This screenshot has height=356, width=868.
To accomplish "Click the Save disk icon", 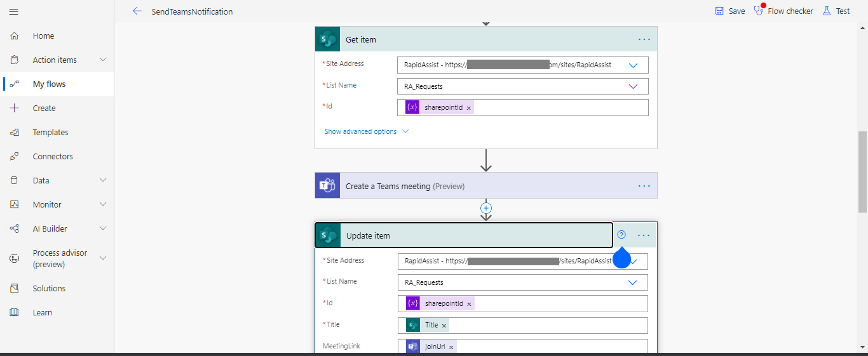I will tap(719, 11).
